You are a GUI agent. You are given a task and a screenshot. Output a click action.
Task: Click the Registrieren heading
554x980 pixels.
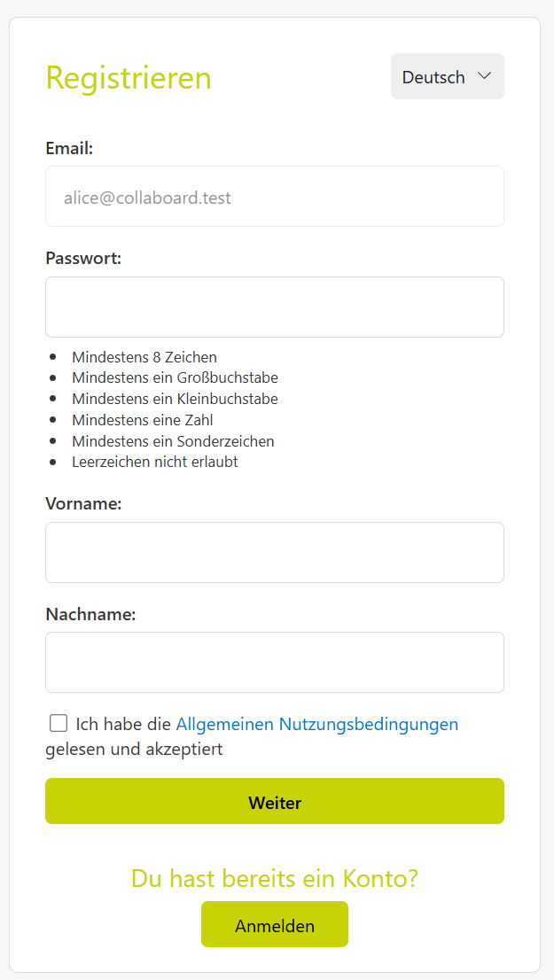[129, 78]
